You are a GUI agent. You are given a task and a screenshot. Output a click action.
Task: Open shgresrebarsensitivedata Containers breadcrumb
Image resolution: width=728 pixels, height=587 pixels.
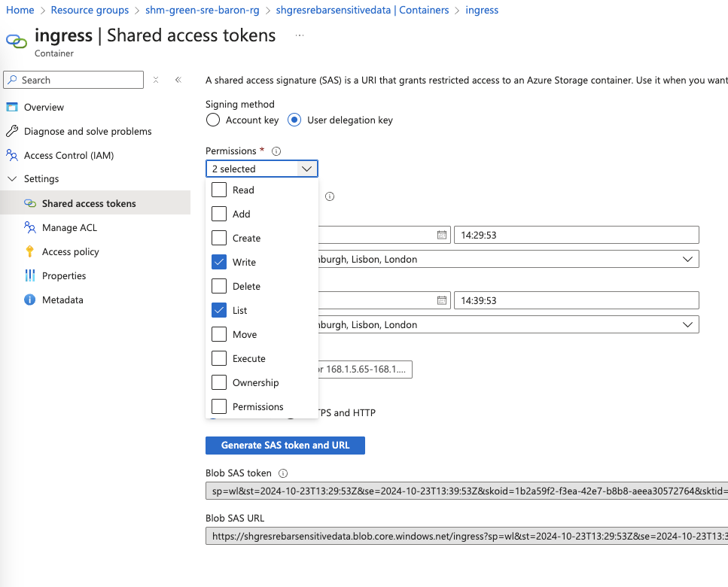point(362,11)
